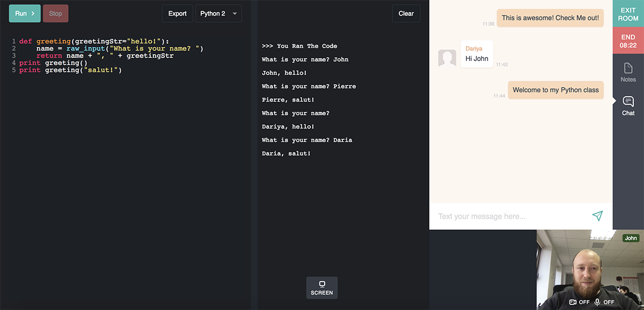The width and height of the screenshot is (644, 310).
Task: Click Dariya's avatar in the chat
Action: [448, 58]
